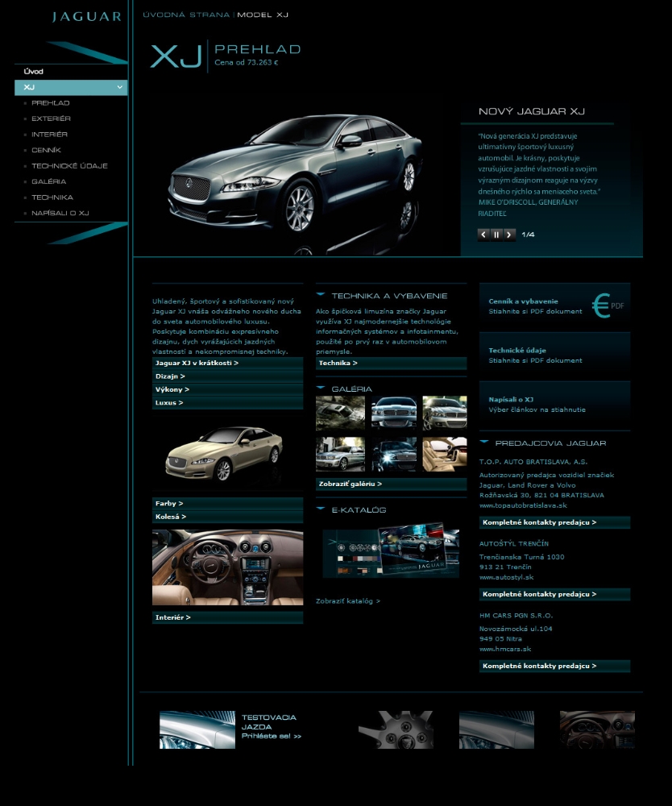
Task: Click the interior dashboard photo
Action: [227, 567]
